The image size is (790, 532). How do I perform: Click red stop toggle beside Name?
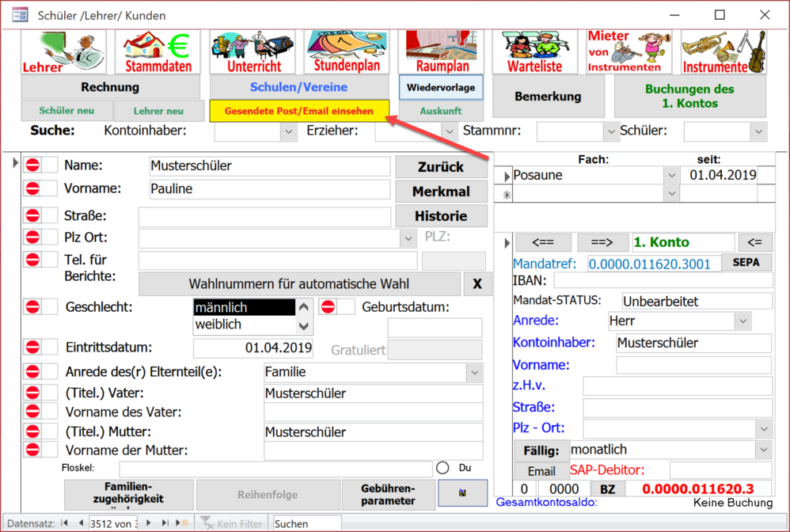click(x=32, y=165)
